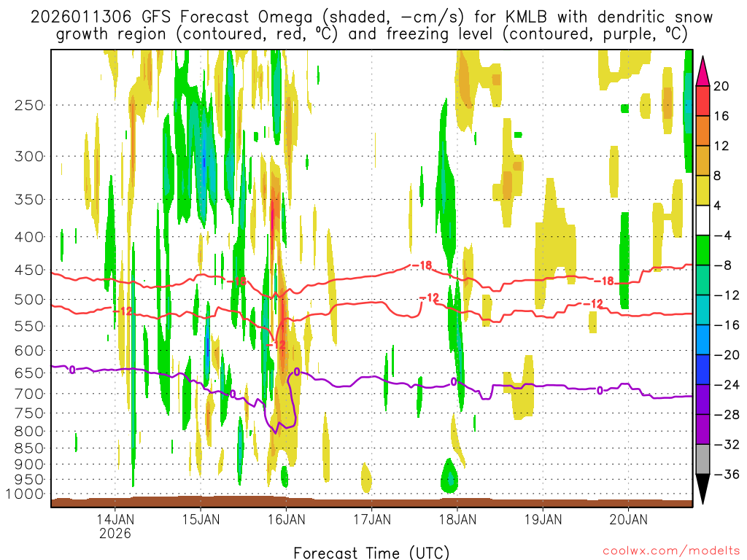
Task: Click the -12 contour label near 14JAN
Action: coord(123,311)
